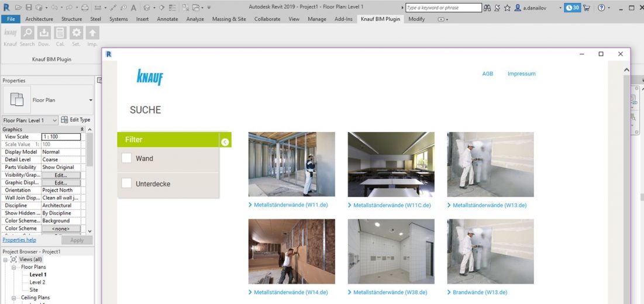Click the Metallständerwände (W11.de) link
Screen dimensions: 644x304
290,205
